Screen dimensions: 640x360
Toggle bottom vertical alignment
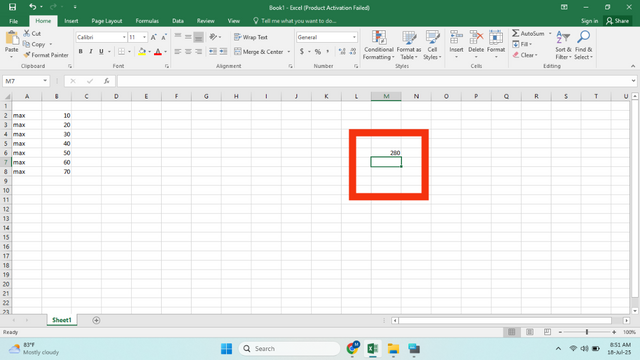tap(198, 37)
